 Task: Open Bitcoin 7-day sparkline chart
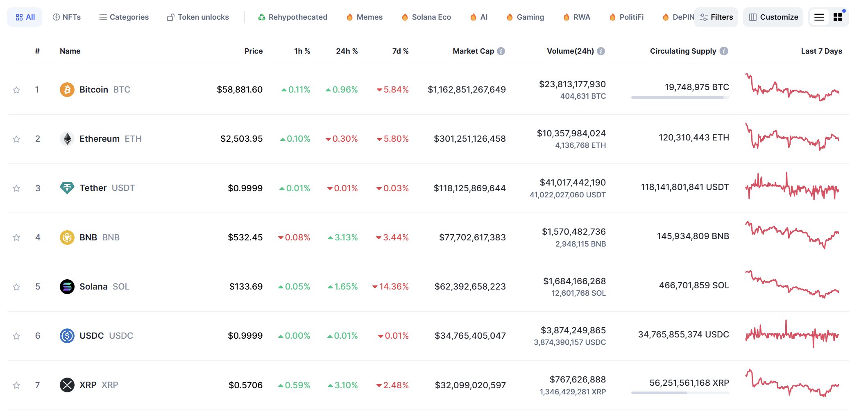tap(792, 87)
